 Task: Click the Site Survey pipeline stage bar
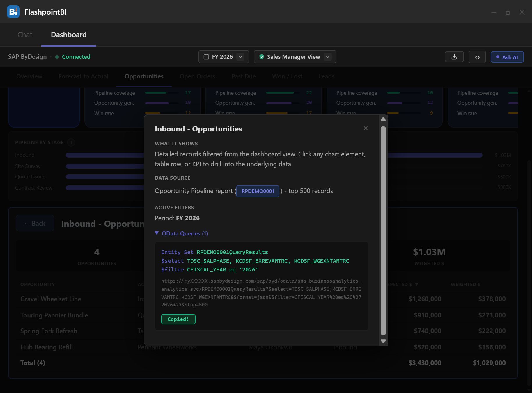(x=105, y=166)
